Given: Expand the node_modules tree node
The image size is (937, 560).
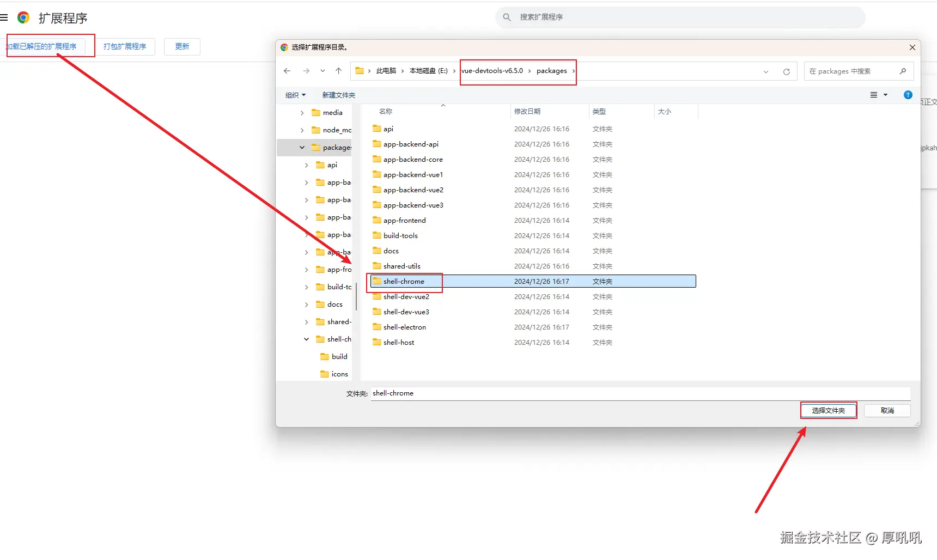Looking at the screenshot, I should tap(302, 130).
